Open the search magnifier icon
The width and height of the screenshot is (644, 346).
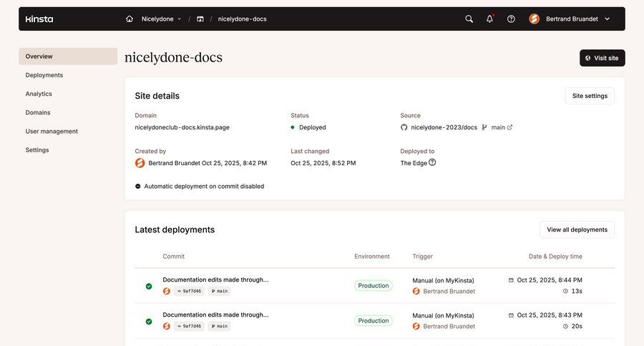(469, 19)
